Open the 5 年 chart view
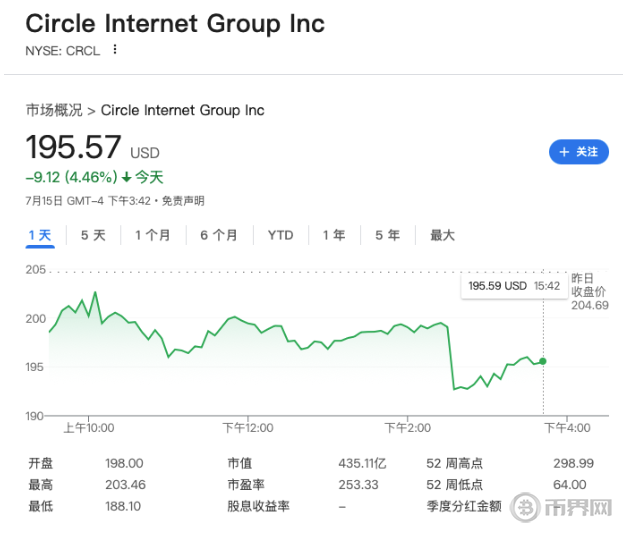This screenshot has width=623, height=535. coord(387,235)
